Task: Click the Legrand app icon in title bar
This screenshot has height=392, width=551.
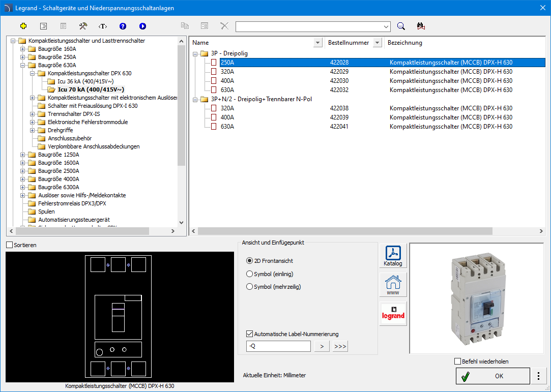Action: pos(8,8)
